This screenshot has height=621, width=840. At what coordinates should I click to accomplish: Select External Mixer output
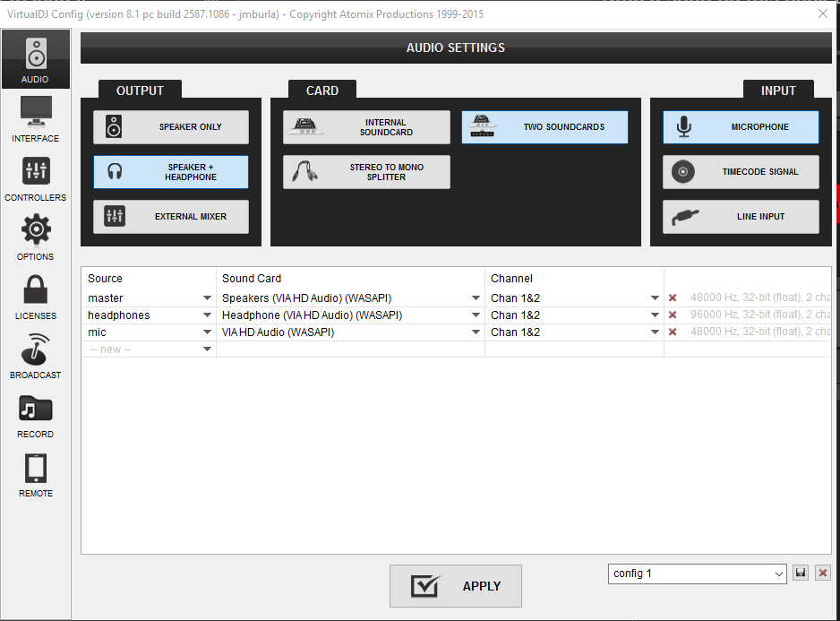point(171,217)
